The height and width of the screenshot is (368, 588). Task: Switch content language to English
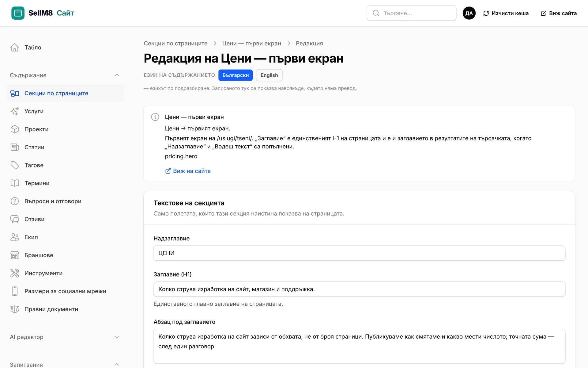269,75
